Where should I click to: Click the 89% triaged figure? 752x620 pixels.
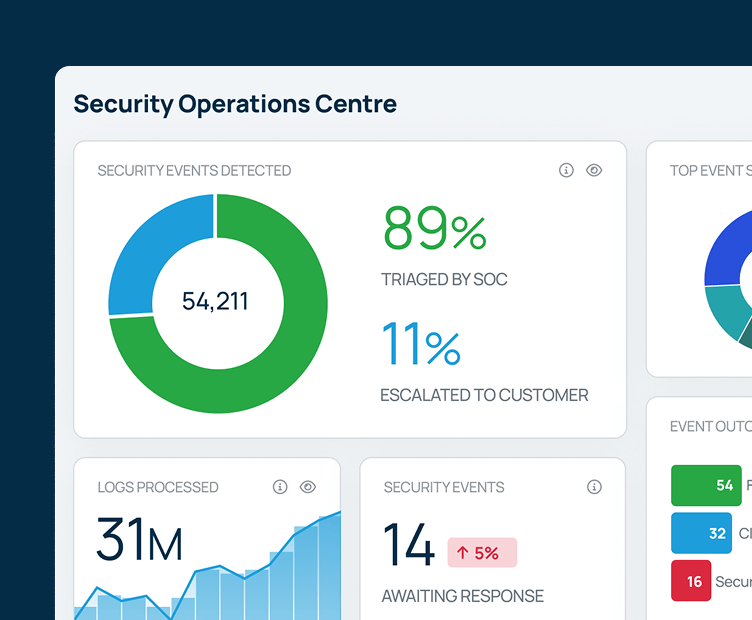[x=434, y=230]
